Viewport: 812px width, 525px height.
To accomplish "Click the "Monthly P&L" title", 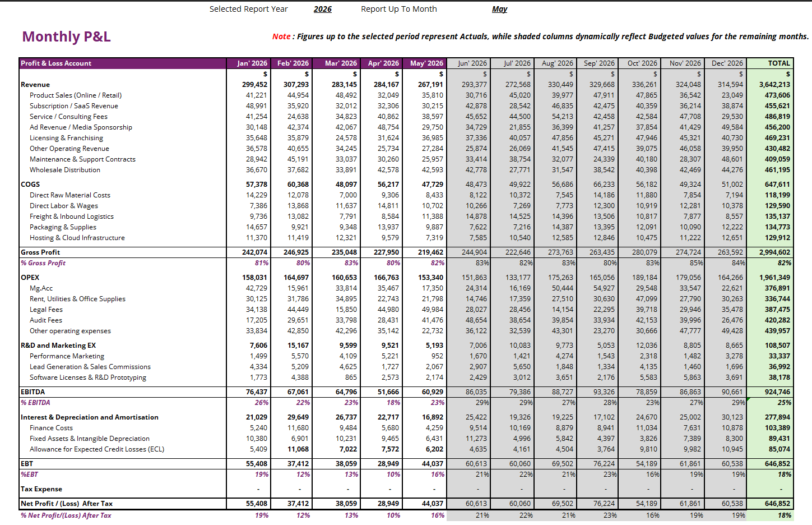I will 66,36.
